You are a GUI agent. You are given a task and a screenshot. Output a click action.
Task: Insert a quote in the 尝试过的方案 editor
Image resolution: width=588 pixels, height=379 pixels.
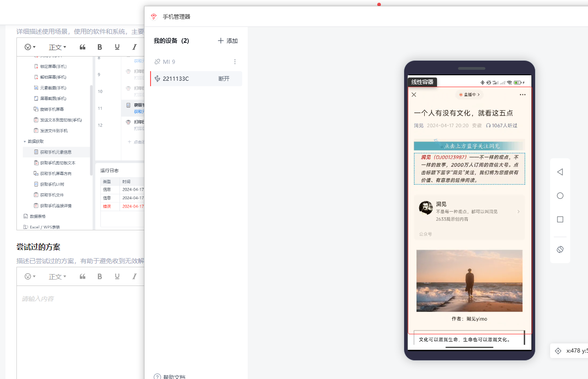[x=83, y=276]
